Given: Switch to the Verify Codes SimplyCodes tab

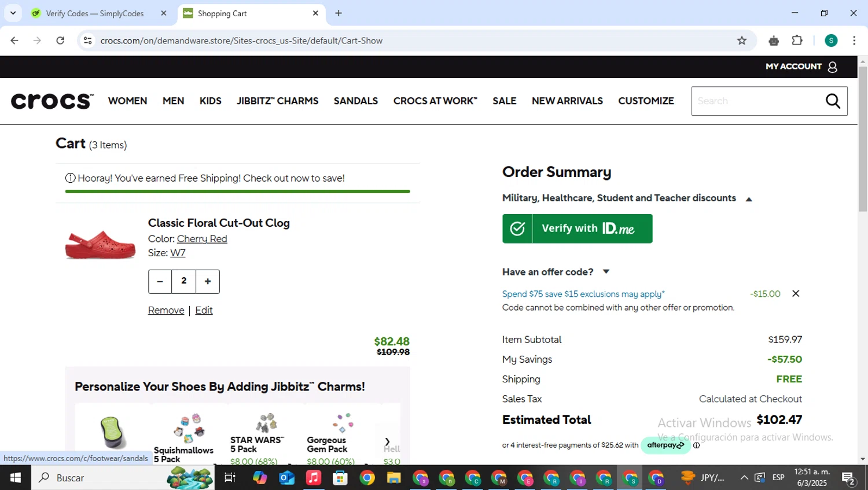Looking at the screenshot, I should [x=94, y=13].
